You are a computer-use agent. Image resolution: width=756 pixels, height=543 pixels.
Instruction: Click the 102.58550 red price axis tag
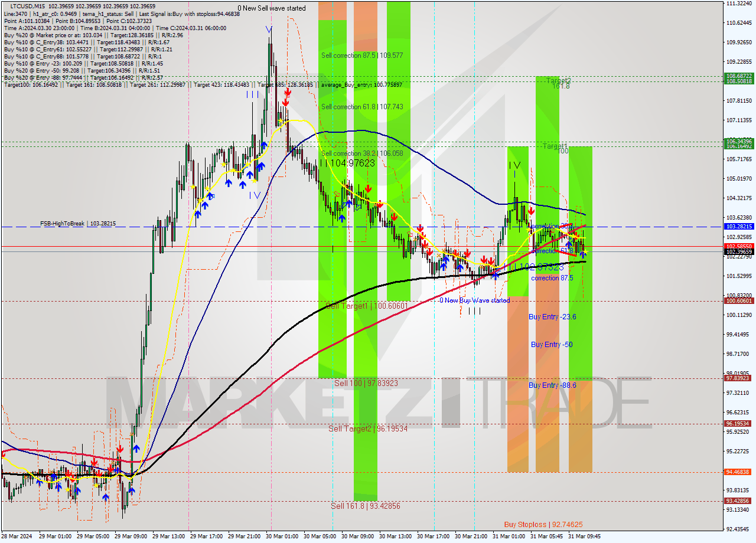739,246
